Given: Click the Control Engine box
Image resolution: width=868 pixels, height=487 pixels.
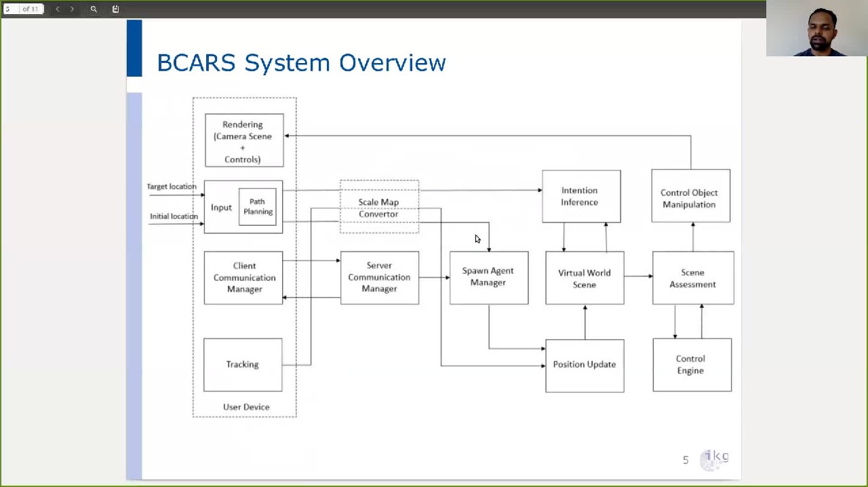Looking at the screenshot, I should [692, 365].
